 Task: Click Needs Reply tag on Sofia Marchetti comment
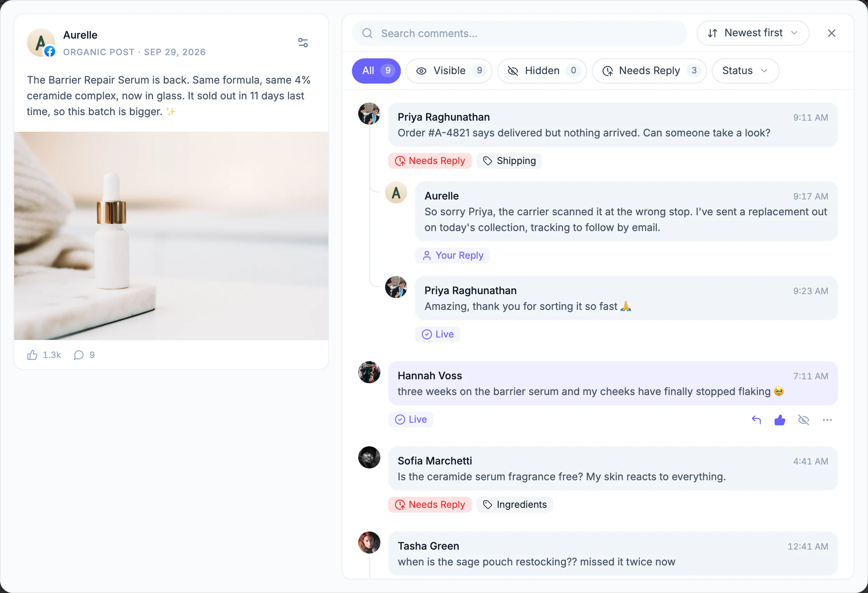pyautogui.click(x=430, y=505)
